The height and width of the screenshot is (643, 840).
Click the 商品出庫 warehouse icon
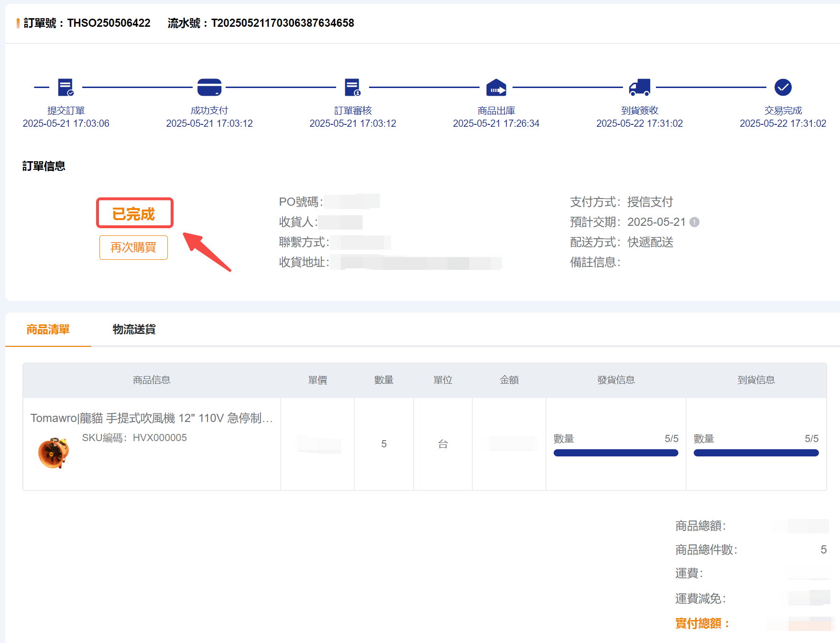click(x=496, y=88)
